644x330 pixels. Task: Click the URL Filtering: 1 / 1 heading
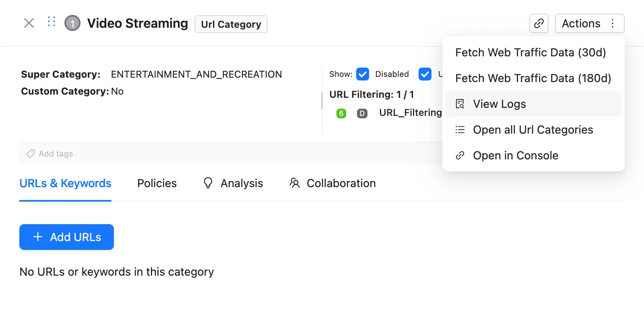(x=372, y=95)
